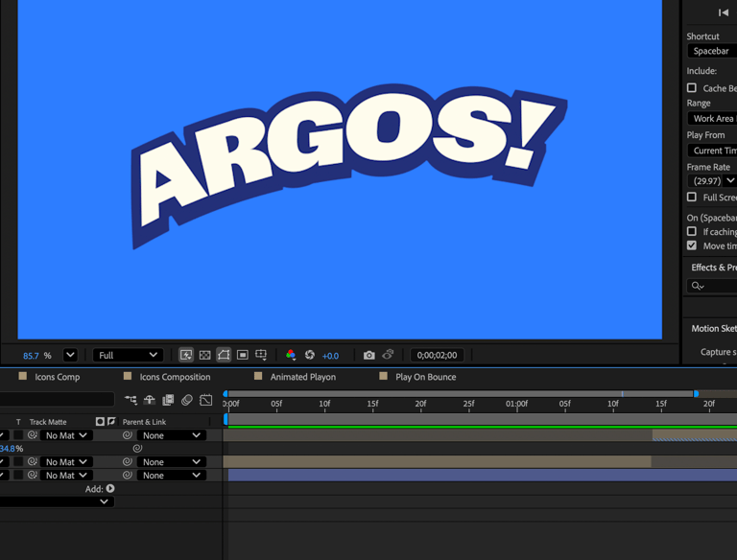Click the track matte icon in column header
Viewport: 737px width, 560px height.
pyautogui.click(x=100, y=421)
